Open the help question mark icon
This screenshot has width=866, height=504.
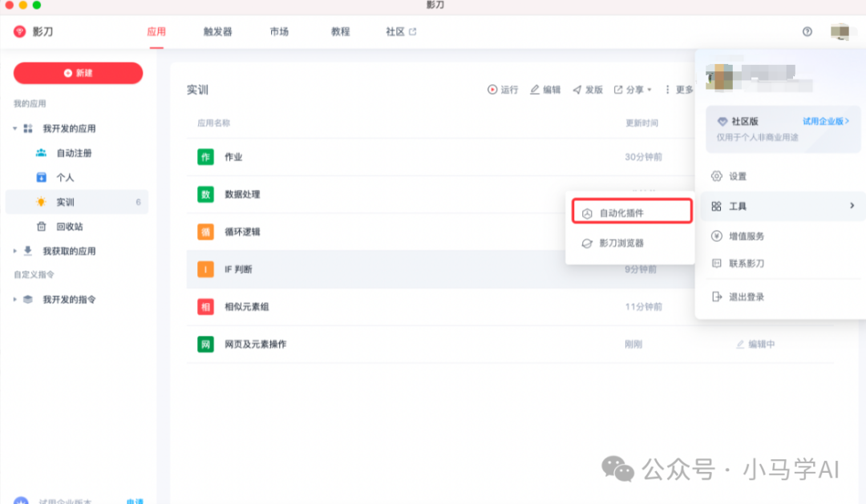[807, 31]
